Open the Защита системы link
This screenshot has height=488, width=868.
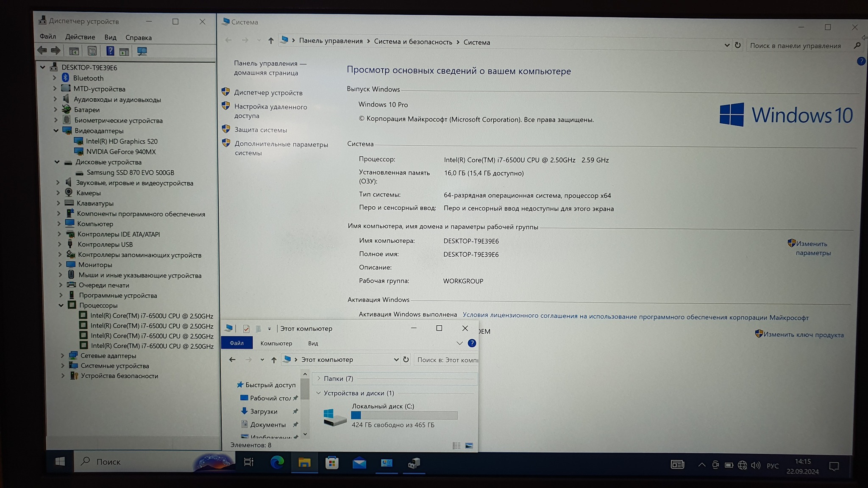(261, 130)
